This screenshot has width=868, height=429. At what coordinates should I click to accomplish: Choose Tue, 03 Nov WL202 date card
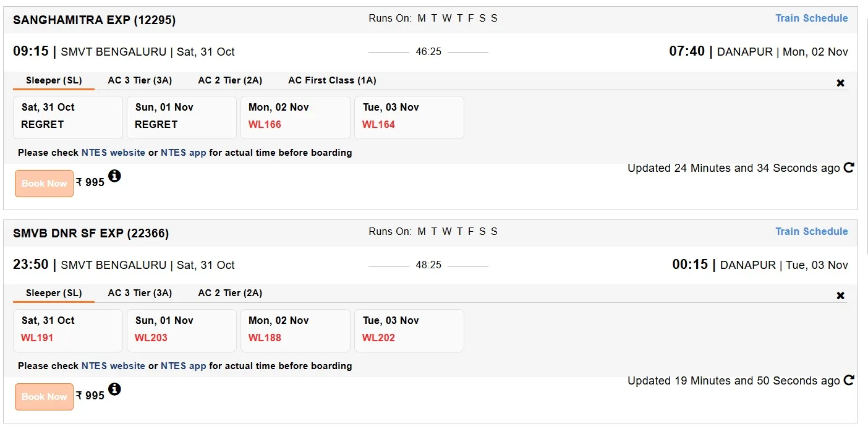click(409, 331)
